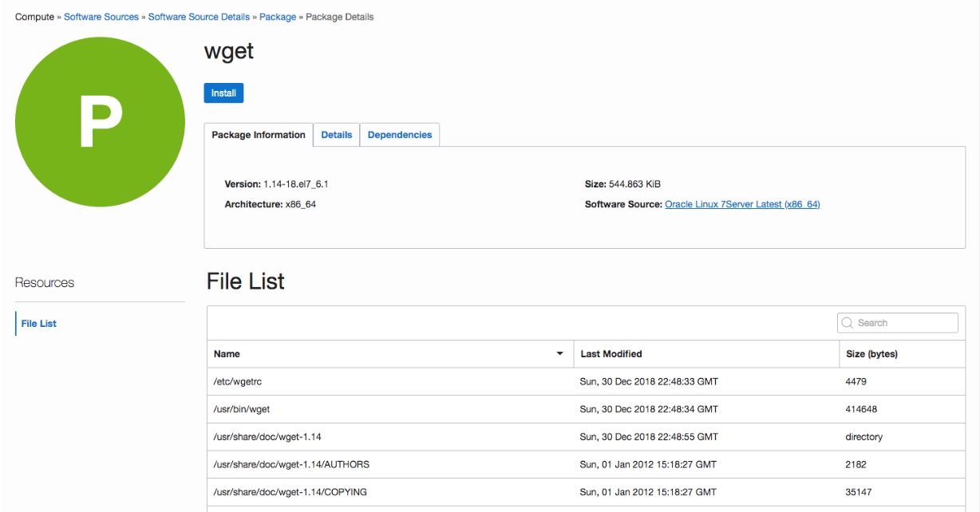
Task: Install the wget package
Action: 223,93
